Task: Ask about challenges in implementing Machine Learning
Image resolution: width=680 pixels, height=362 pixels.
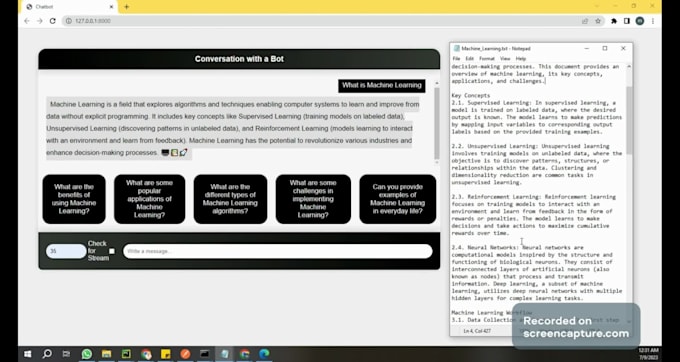Action: click(313, 199)
